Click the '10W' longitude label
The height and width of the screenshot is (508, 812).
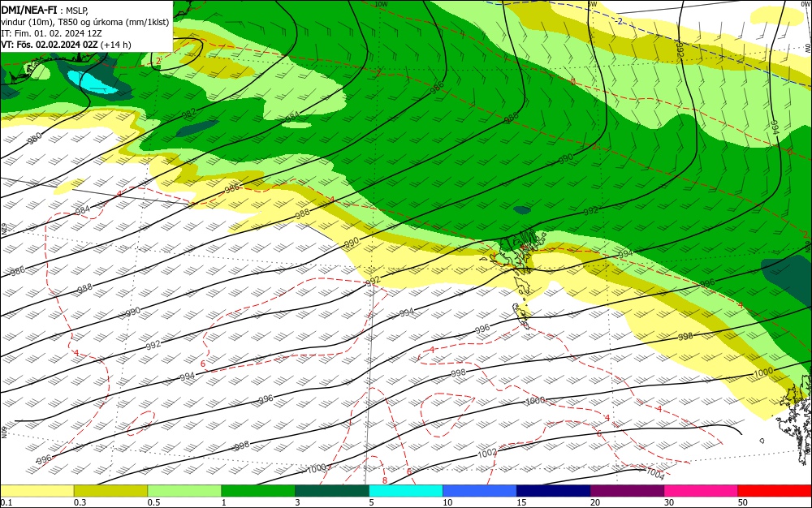click(x=381, y=4)
